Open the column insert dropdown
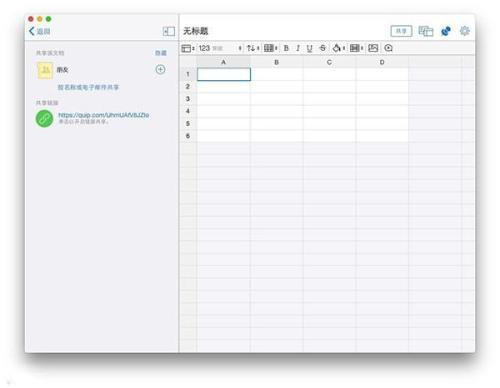Viewport: 500px width, 388px height. [x=356, y=48]
